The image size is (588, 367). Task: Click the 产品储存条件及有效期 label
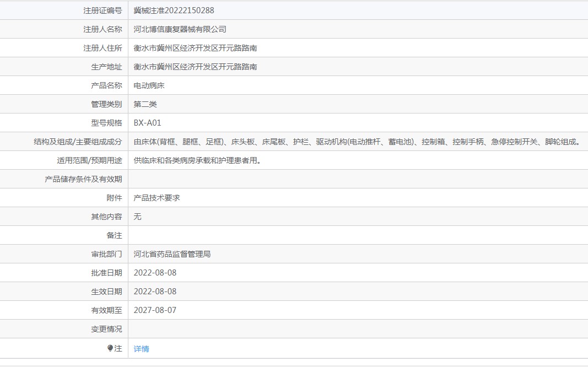[x=84, y=179]
